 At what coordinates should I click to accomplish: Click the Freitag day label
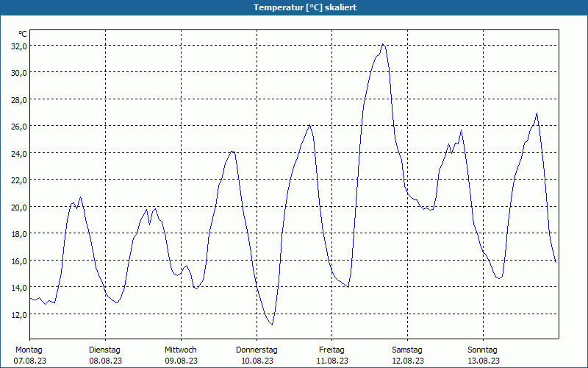[331, 350]
